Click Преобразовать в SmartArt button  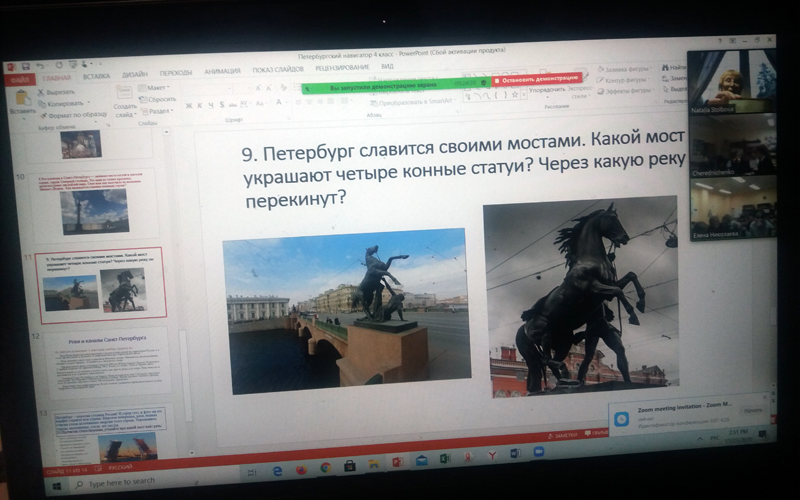coord(414,102)
